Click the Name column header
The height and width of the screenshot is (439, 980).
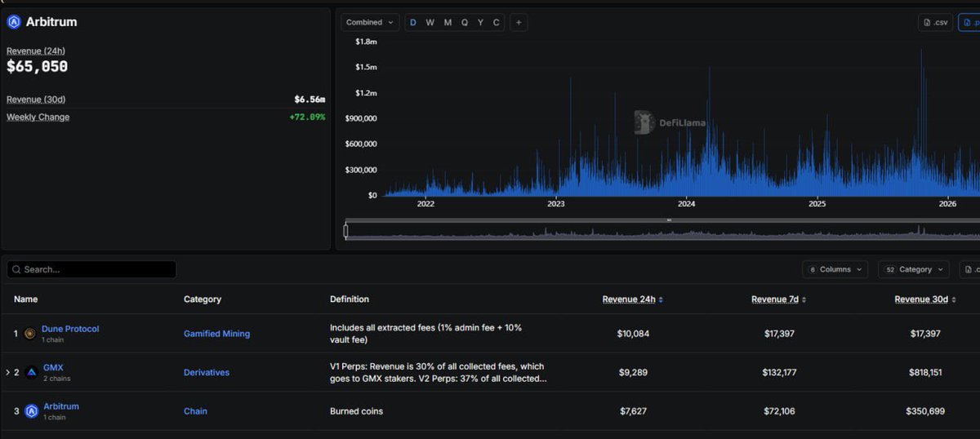point(25,299)
